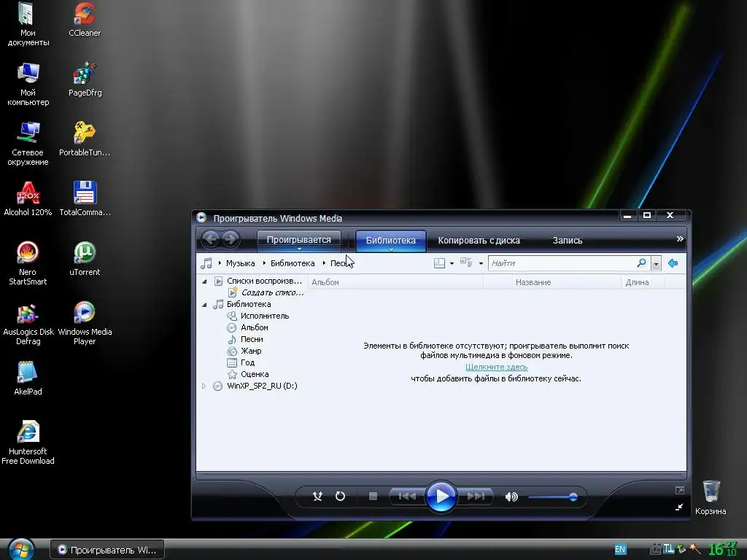Viewport: 747px width, 560px height.
Task: Toggle repeat playback mode
Action: coord(340,496)
